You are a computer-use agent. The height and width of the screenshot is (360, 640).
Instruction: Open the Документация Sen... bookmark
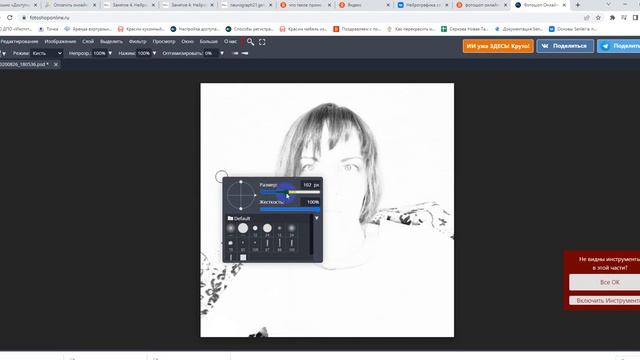click(x=519, y=29)
